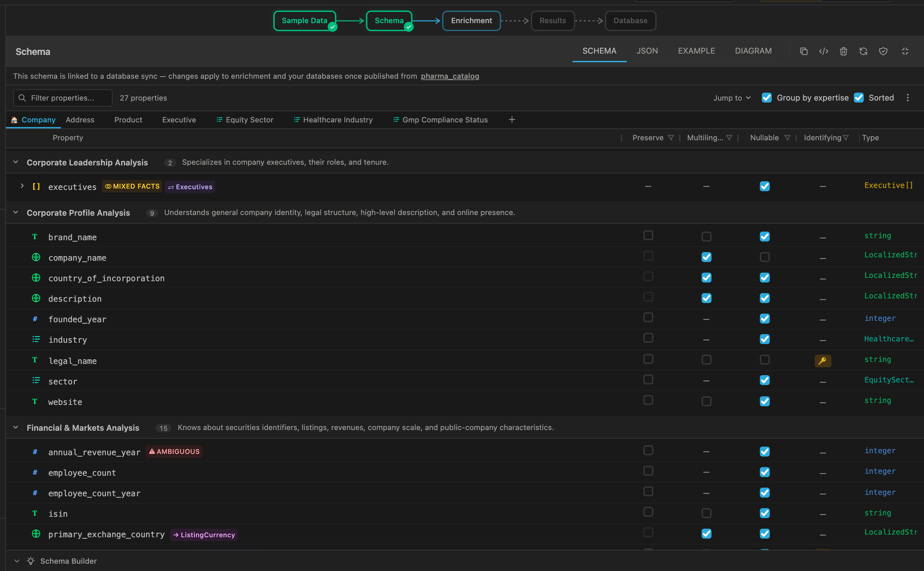This screenshot has height=571, width=924.
Task: Collapse Financial & Markets Analysis group
Action: pyautogui.click(x=16, y=427)
